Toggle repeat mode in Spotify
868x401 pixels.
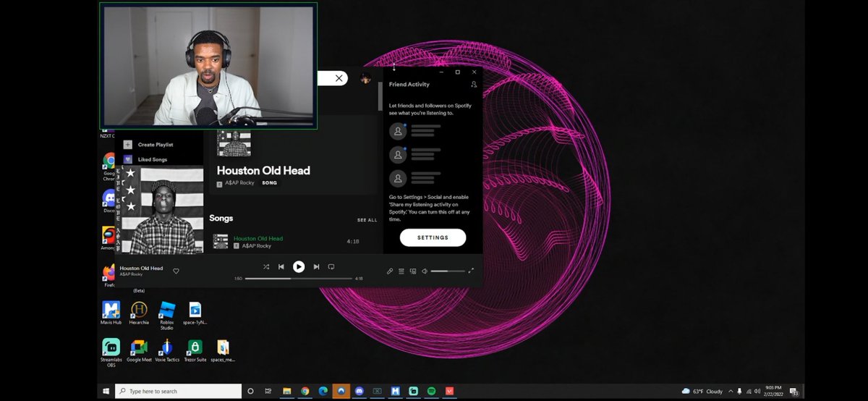coord(331,267)
